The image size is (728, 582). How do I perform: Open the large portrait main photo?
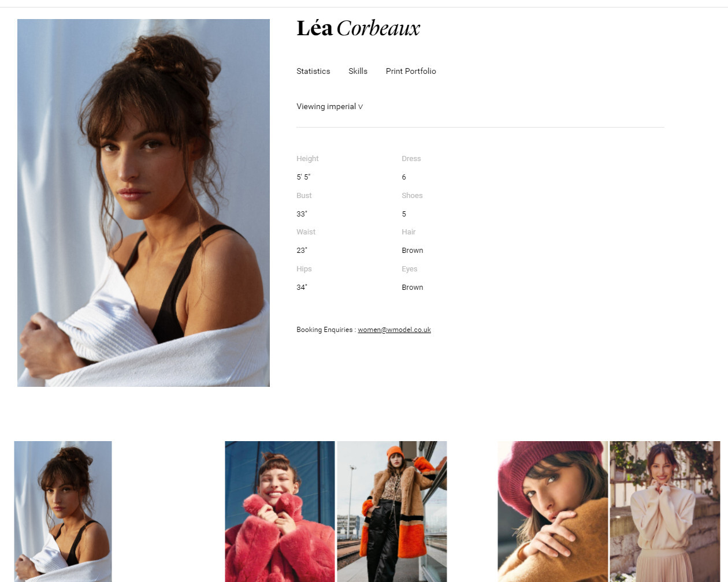pyautogui.click(x=143, y=203)
